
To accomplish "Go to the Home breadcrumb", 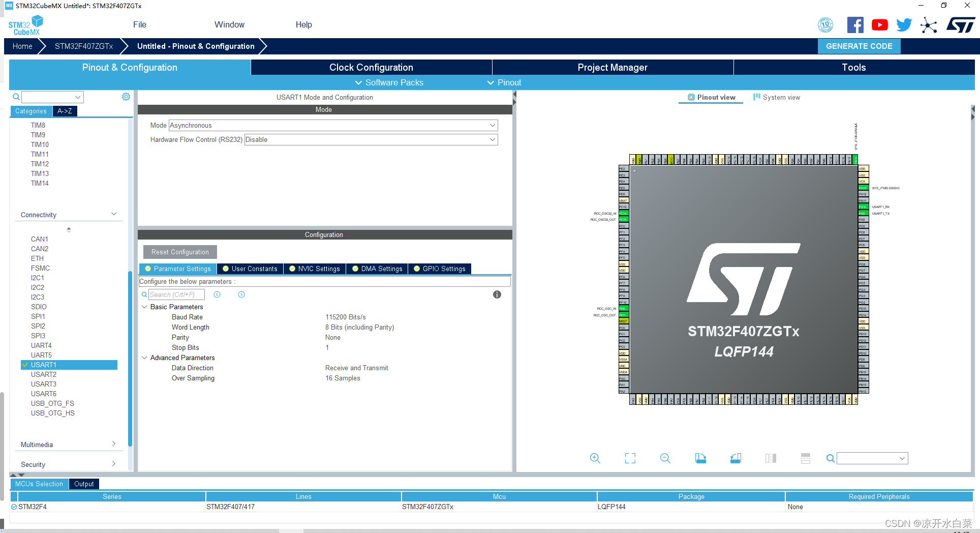I will (22, 46).
